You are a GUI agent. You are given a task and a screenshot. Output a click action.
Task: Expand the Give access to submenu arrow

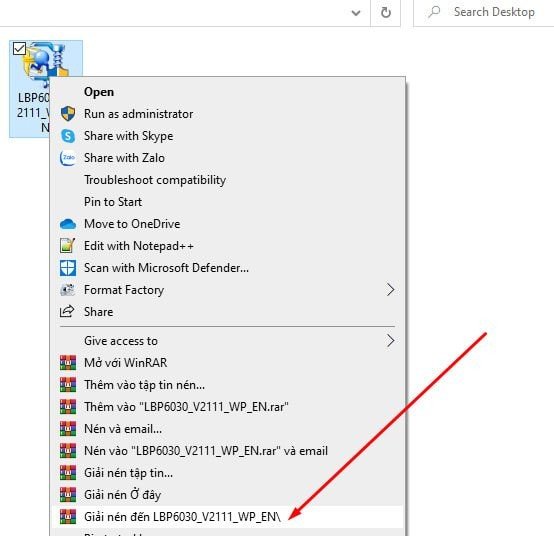tap(390, 341)
